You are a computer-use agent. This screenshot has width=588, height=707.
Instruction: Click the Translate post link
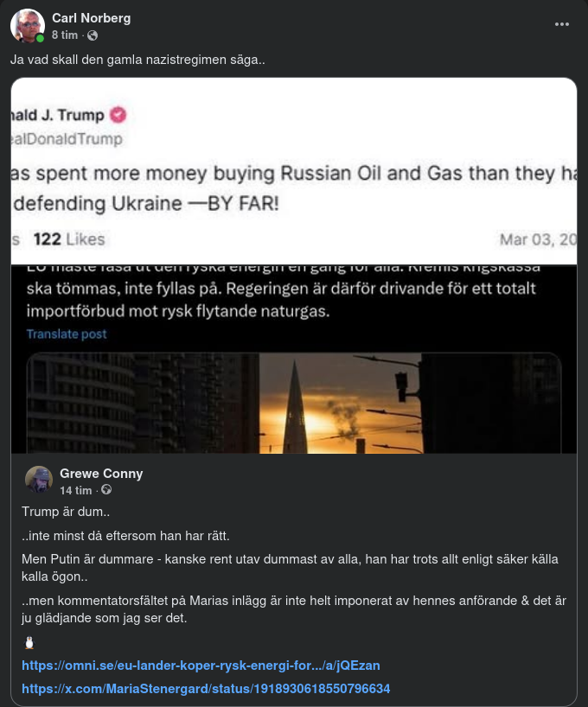(67, 334)
